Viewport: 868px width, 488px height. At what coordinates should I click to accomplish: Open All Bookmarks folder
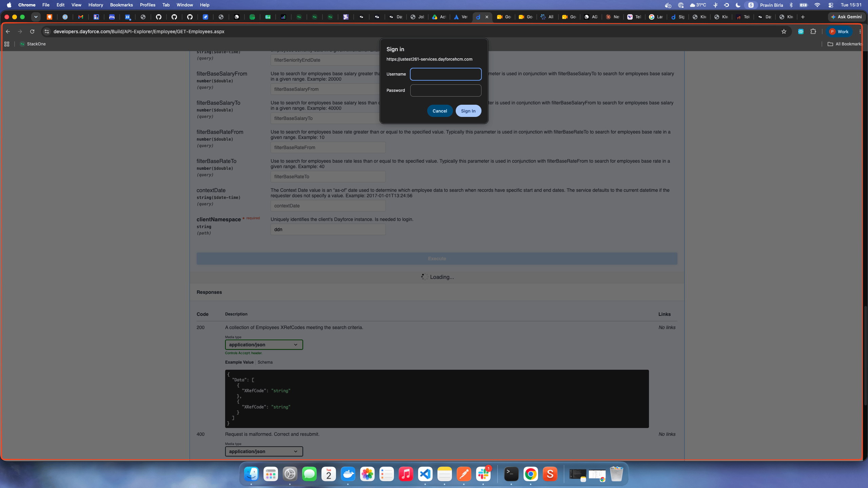click(x=845, y=44)
